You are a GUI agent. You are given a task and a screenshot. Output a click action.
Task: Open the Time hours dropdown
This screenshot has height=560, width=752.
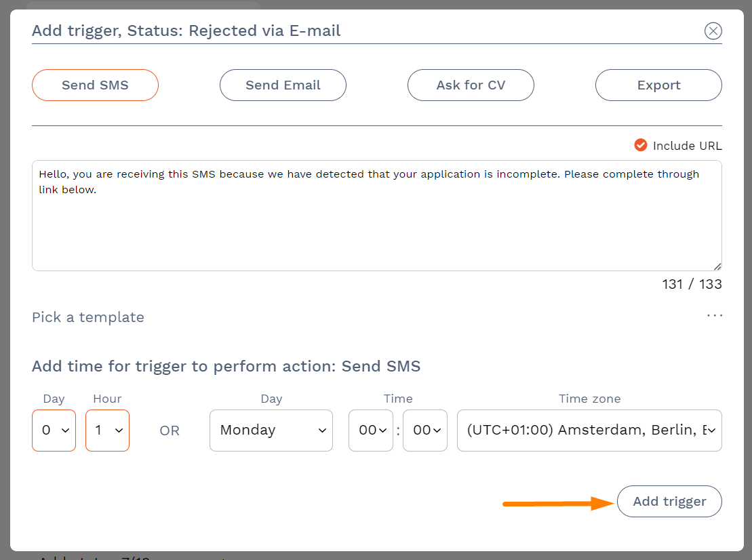coord(370,430)
